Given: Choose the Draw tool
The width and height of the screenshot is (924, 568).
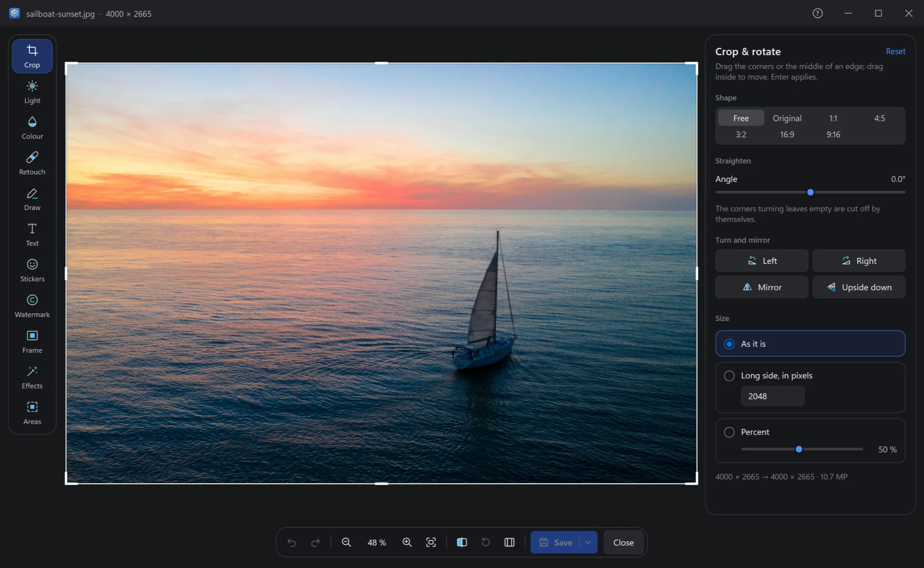Looking at the screenshot, I should pyautogui.click(x=32, y=199).
